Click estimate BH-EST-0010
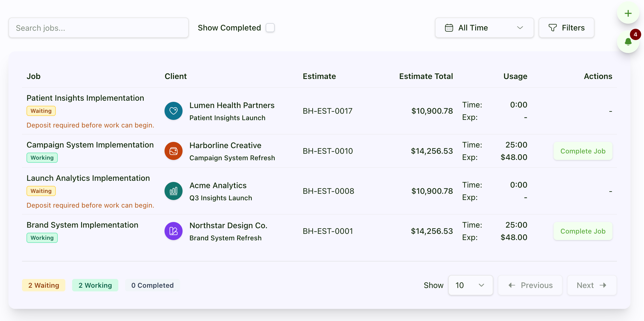The image size is (644, 321). click(328, 151)
